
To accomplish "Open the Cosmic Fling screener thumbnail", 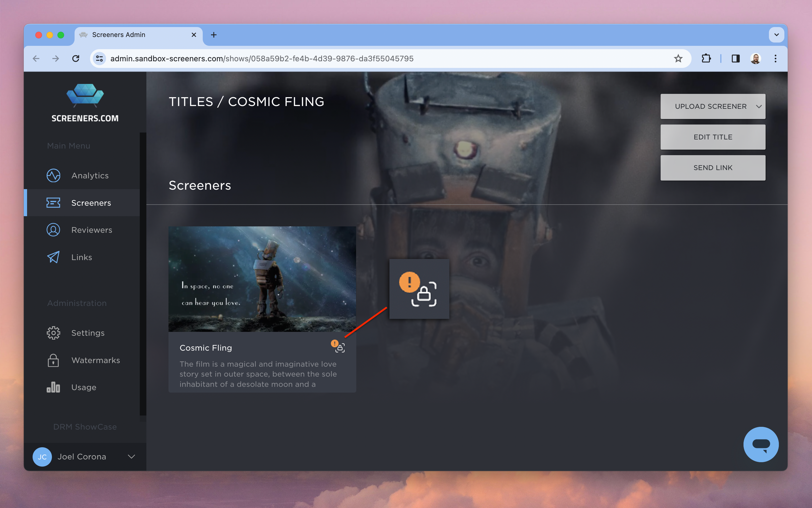I will (262, 279).
